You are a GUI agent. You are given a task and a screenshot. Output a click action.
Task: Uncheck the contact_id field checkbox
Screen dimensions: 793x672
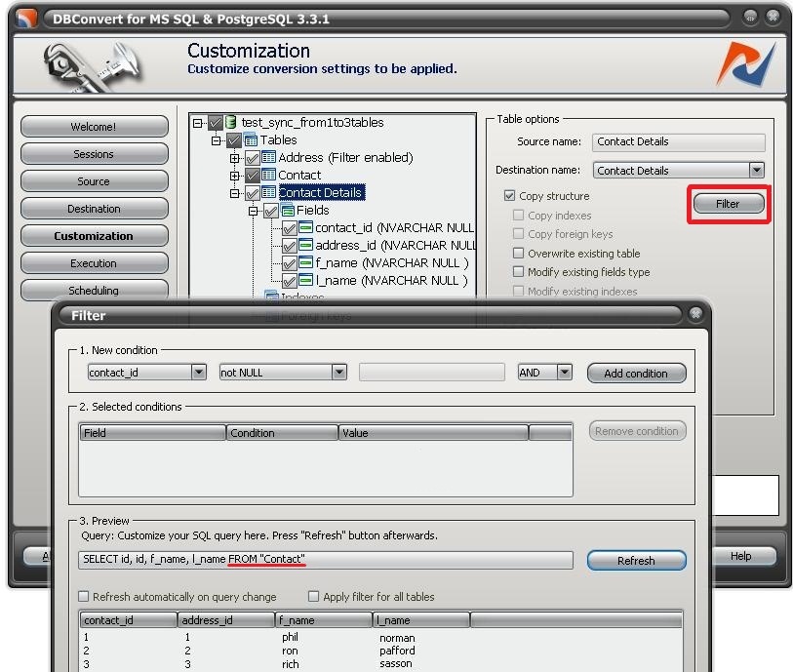(x=289, y=228)
